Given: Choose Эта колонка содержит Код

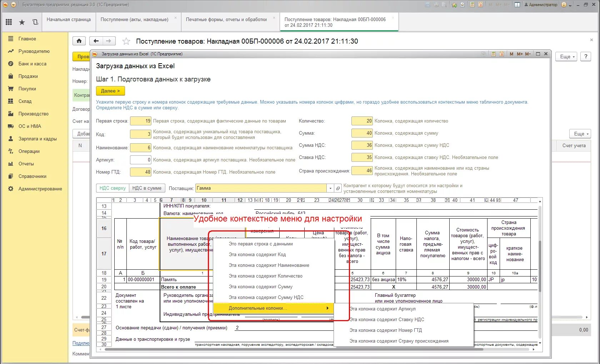Looking at the screenshot, I should click(x=257, y=254).
